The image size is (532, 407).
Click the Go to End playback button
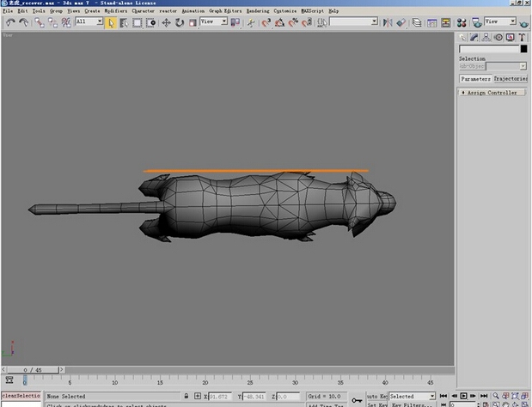(484, 396)
